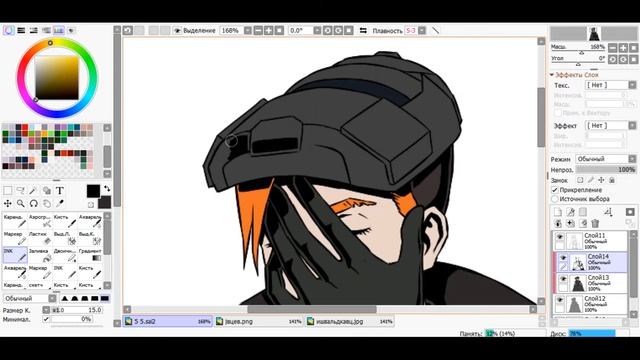
Task: Click the undo arrow in canvas toolbar
Action: [128, 31]
